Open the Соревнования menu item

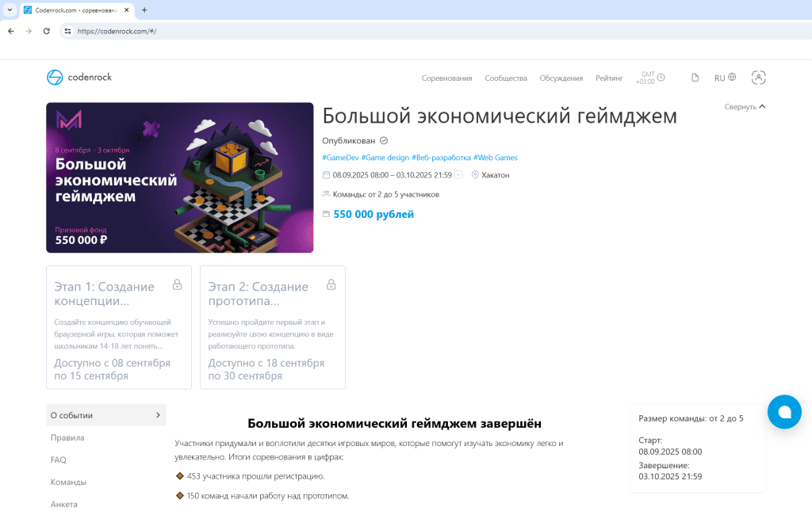446,78
